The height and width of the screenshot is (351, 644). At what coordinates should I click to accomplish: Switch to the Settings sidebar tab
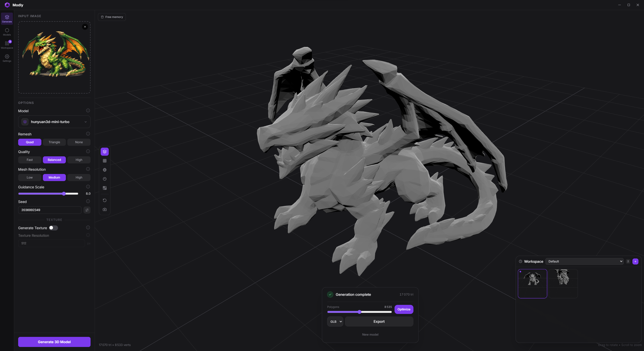7,58
